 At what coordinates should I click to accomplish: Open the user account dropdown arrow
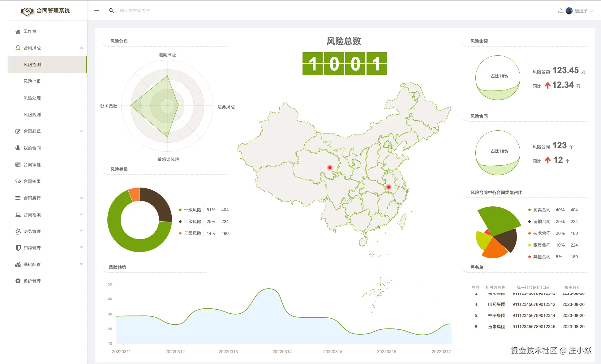pos(591,11)
